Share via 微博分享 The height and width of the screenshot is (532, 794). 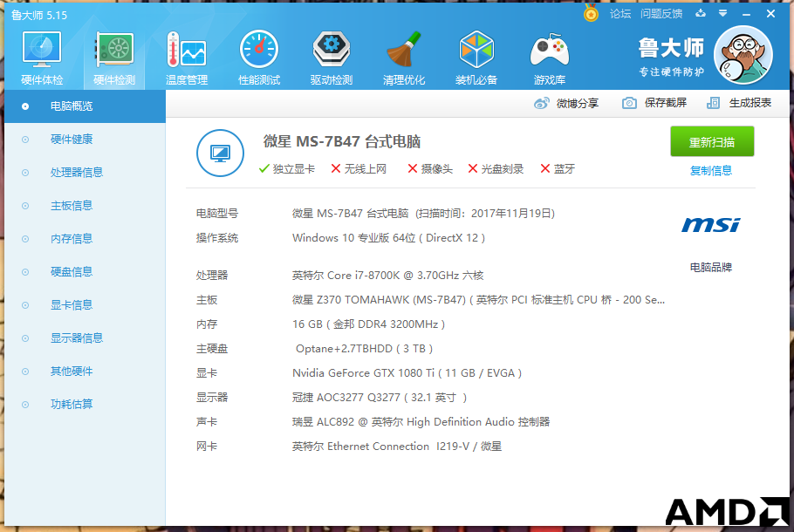point(566,103)
